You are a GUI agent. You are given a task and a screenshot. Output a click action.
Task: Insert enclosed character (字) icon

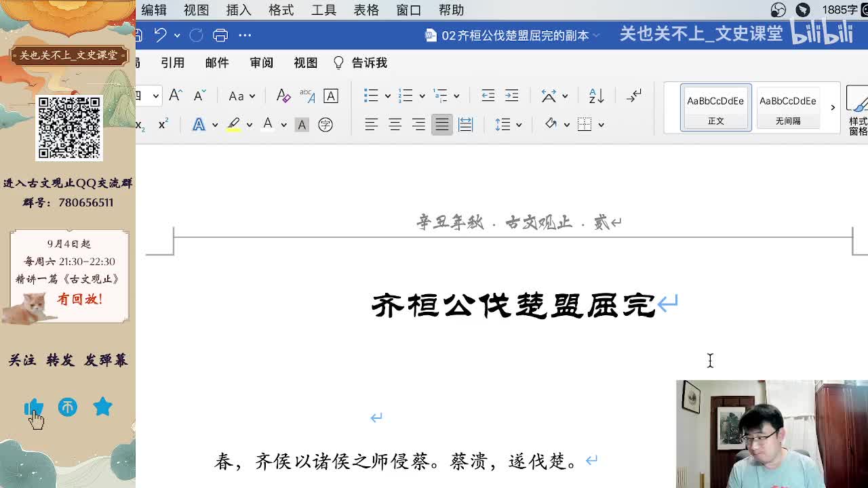325,125
